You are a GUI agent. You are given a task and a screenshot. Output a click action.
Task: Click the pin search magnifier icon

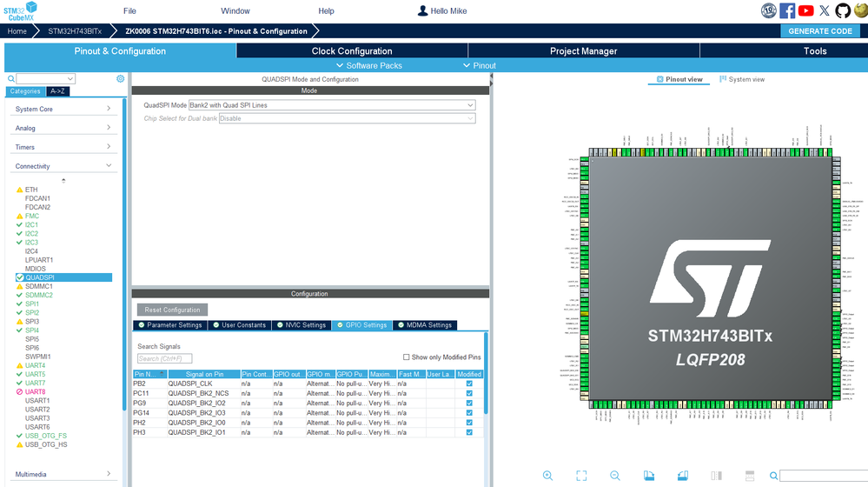[x=773, y=476]
